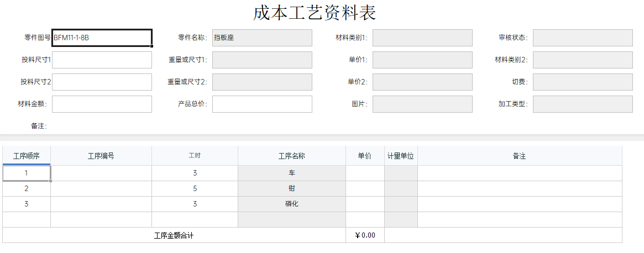
Task: Click the 切费 field
Action: click(583, 82)
